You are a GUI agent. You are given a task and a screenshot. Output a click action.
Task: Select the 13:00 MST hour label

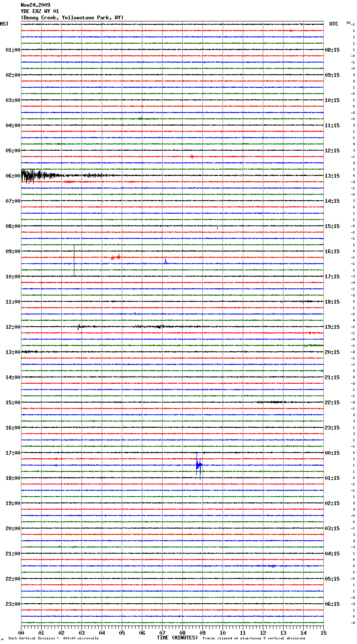click(13, 352)
